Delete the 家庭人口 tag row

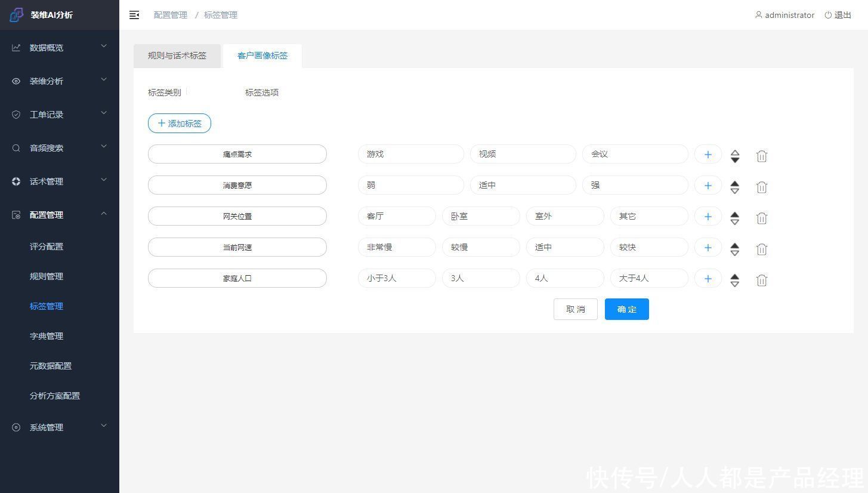click(762, 280)
